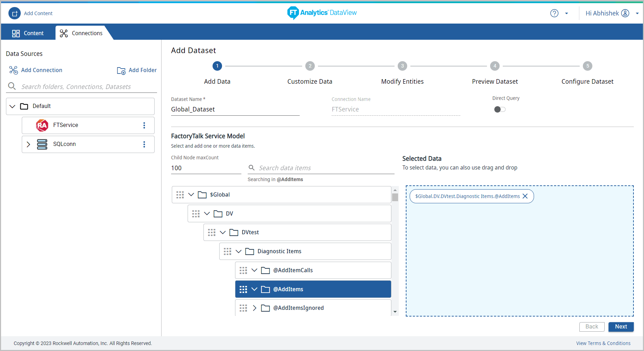Click the Add Folder icon
Screen dimensions: 644x351
click(x=121, y=71)
